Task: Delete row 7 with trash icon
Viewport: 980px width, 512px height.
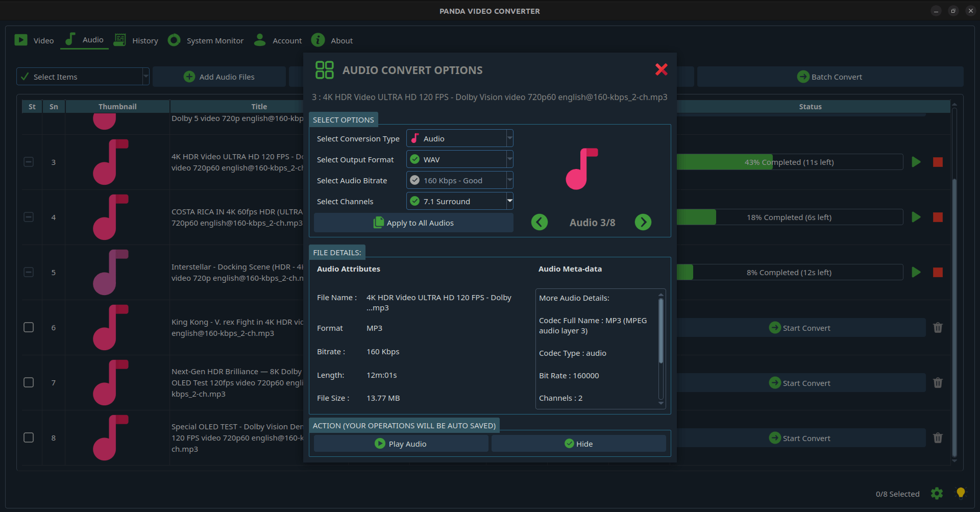Action: [938, 383]
